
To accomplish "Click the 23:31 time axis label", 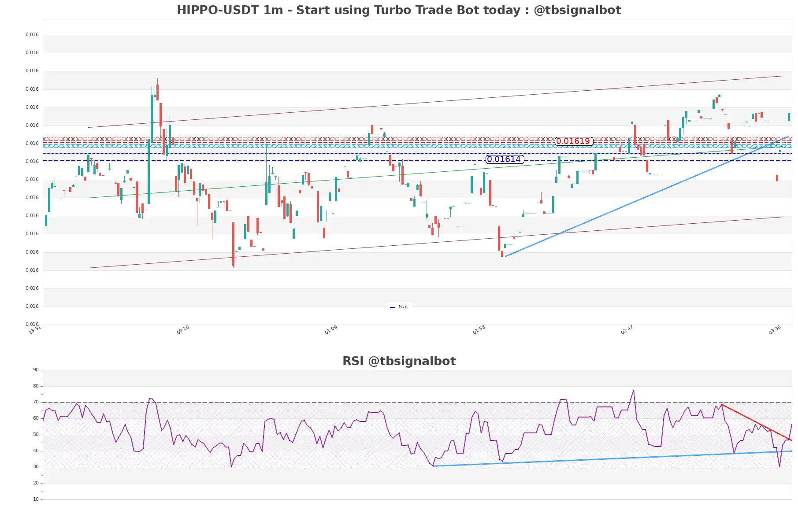I will point(34,330).
